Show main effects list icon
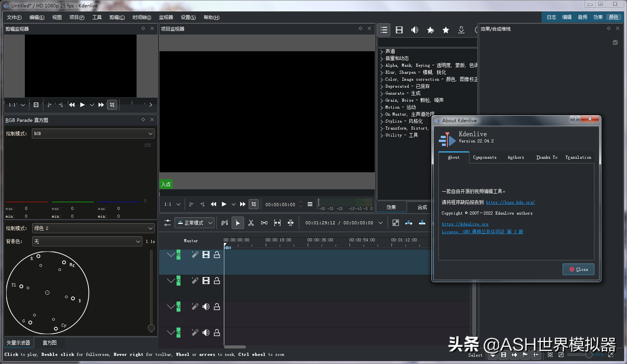Screen dimensions: 627x364 [384, 30]
